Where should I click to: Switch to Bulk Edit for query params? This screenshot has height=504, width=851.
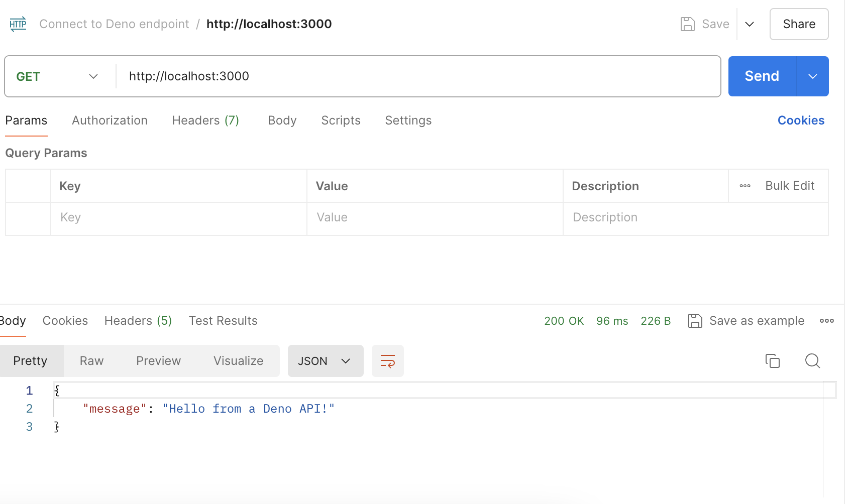(x=790, y=185)
